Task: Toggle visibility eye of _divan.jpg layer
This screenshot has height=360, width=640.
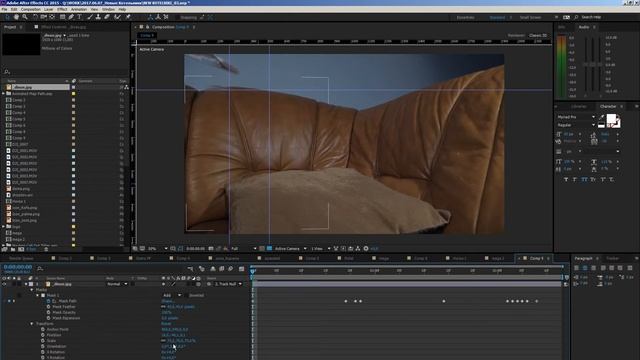Action: coord(4,284)
